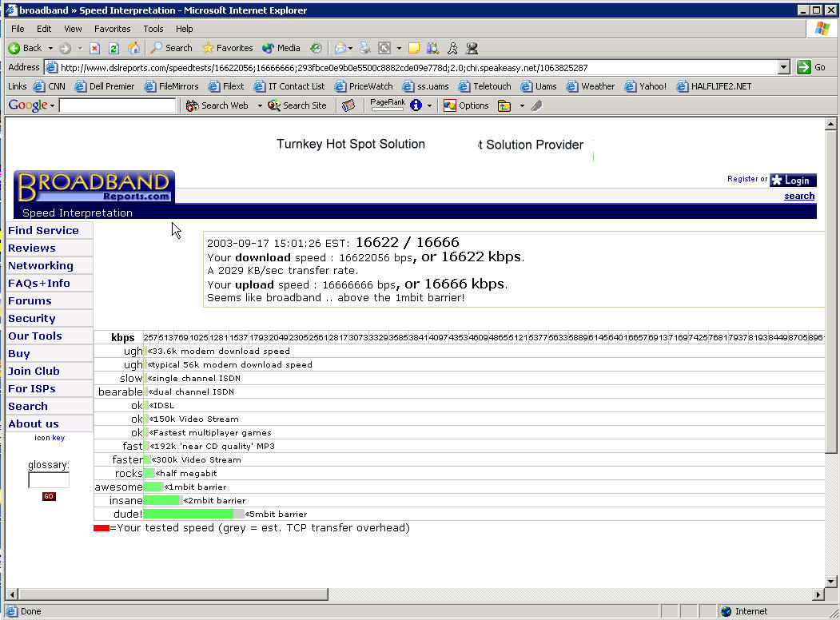
Task: Open the Search Web dropdown arrow
Action: (x=260, y=106)
